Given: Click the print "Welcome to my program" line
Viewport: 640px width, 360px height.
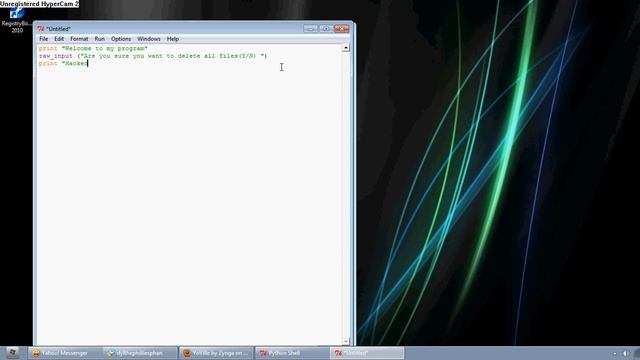Looking at the screenshot, I should [93, 48].
